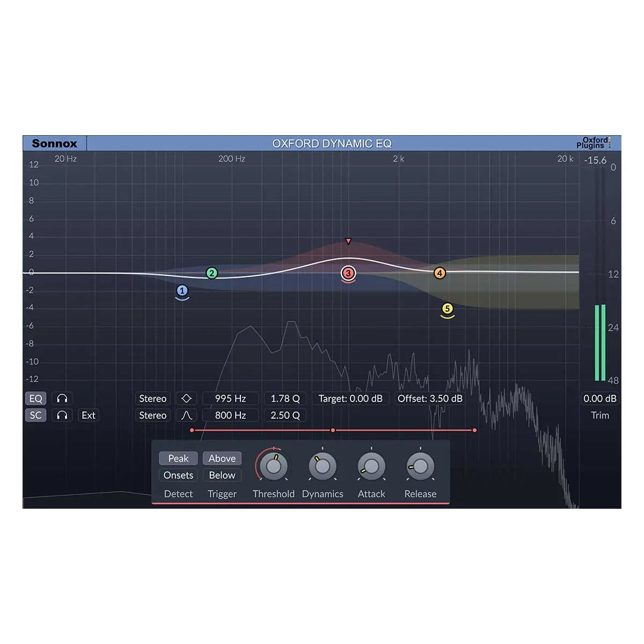Open the top Stereo channel mode selector

152,398
